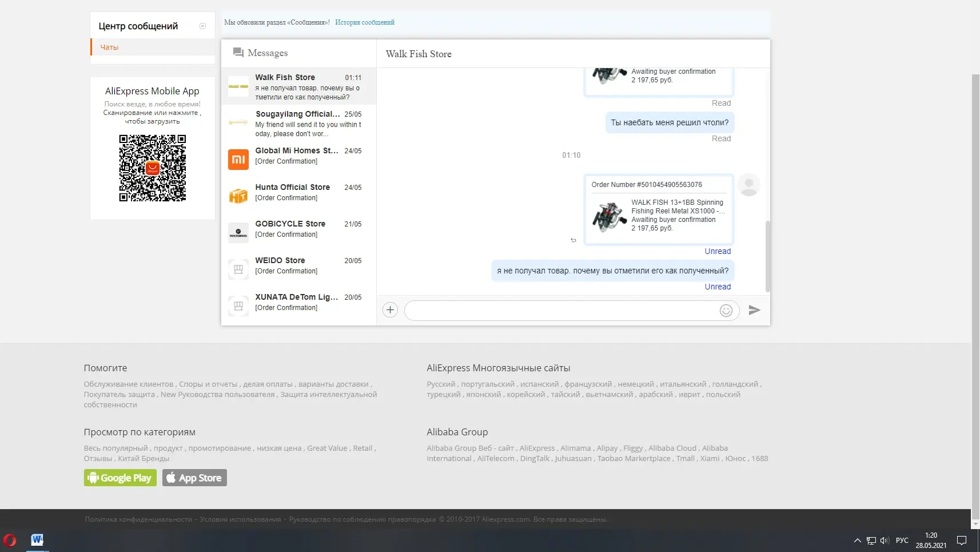This screenshot has height=552, width=980.
Task: Open варианты доставки link
Action: click(333, 384)
